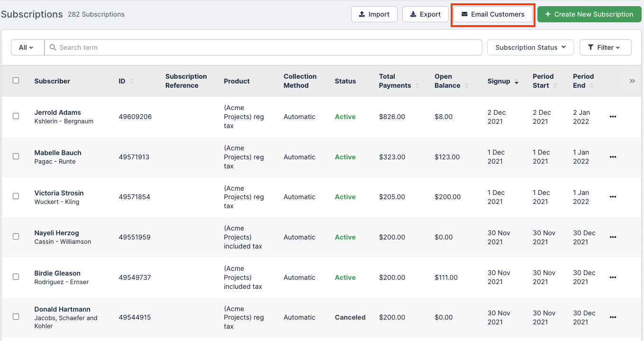
Task: Focus the Search term input field
Action: [x=265, y=47]
